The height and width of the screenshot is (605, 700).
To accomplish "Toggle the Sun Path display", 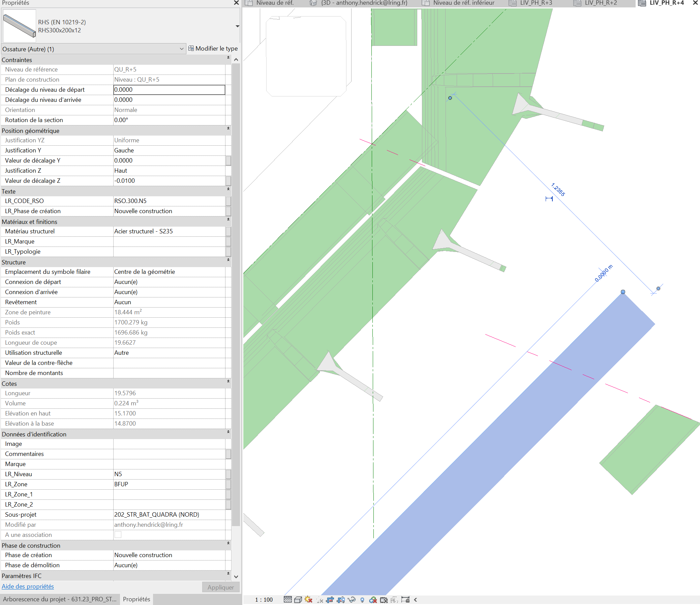I will [308, 600].
